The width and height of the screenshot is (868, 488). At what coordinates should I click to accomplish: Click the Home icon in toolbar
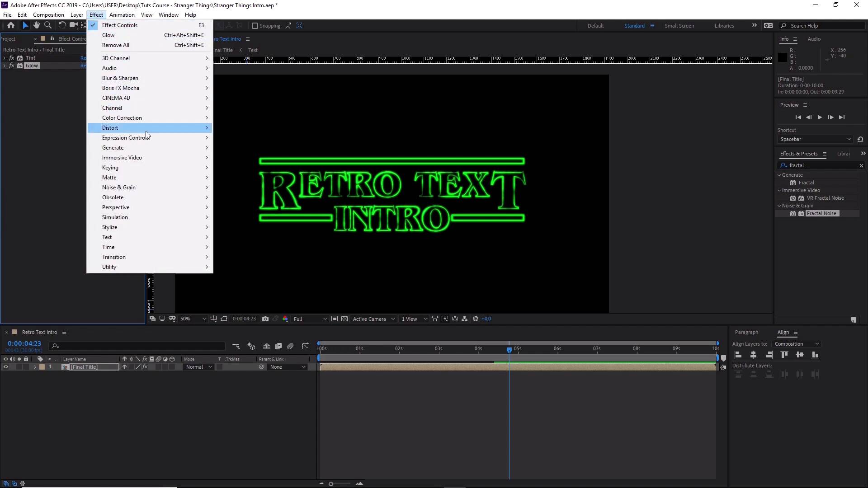[11, 25]
